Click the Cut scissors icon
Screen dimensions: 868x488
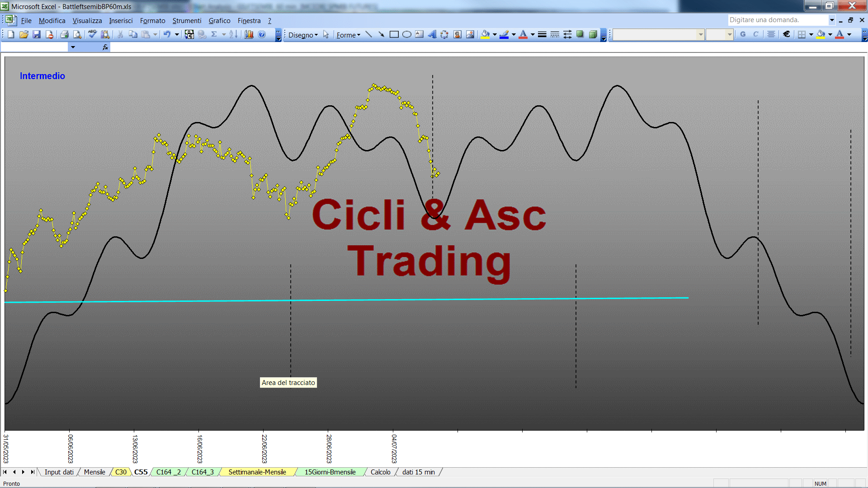pos(120,34)
